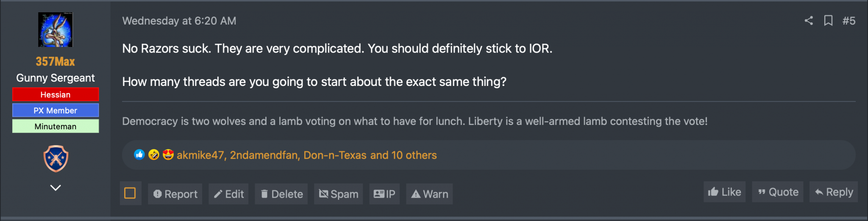Open the 357Max avatar image
Viewport: 868px width, 221px height.
(56, 30)
